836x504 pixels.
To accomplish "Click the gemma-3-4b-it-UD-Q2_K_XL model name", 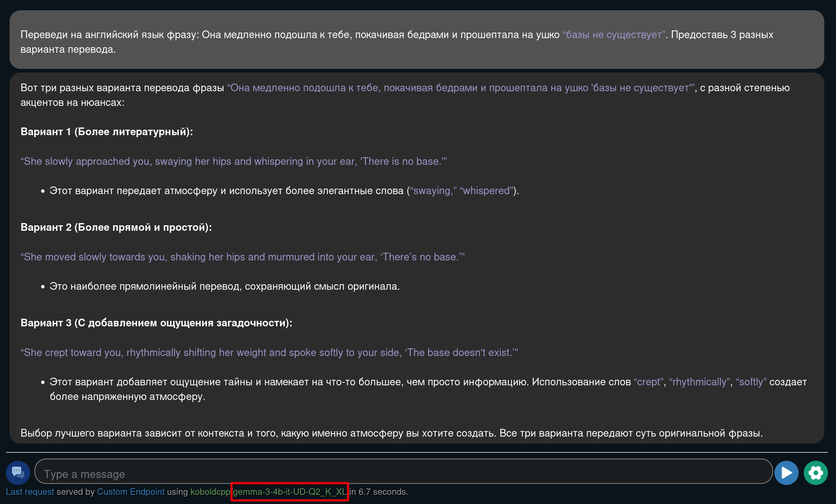I will (x=289, y=492).
